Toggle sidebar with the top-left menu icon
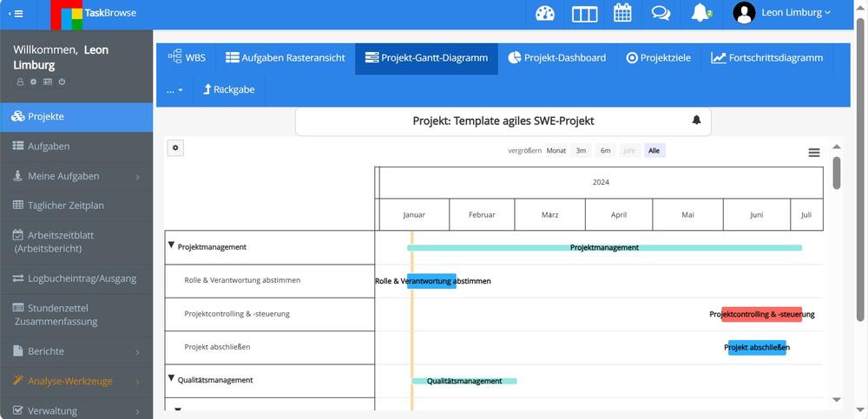The image size is (868, 419). [16, 13]
